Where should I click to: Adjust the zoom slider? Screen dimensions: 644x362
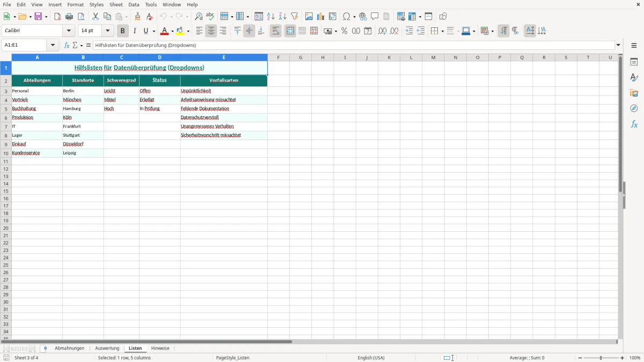click(x=601, y=358)
